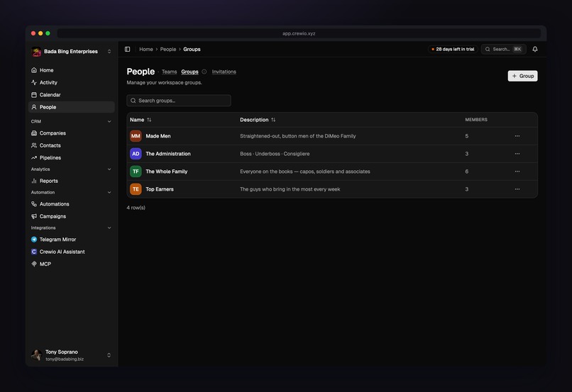Click member count 6 for The Whole Family
Viewport: 572px width, 392px height.
[x=466, y=172]
